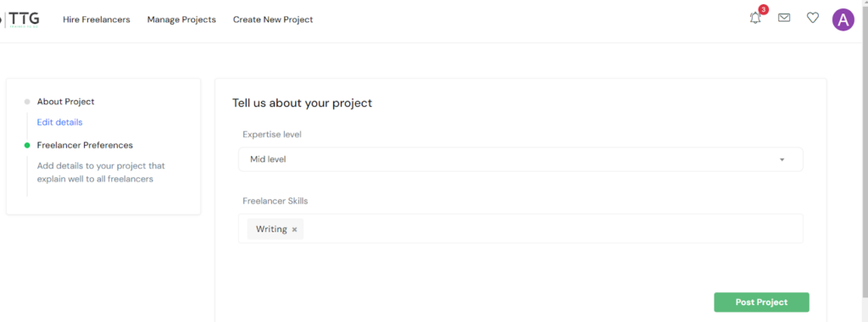Open the notifications bell icon
The height and width of the screenshot is (322, 868).
point(755,19)
